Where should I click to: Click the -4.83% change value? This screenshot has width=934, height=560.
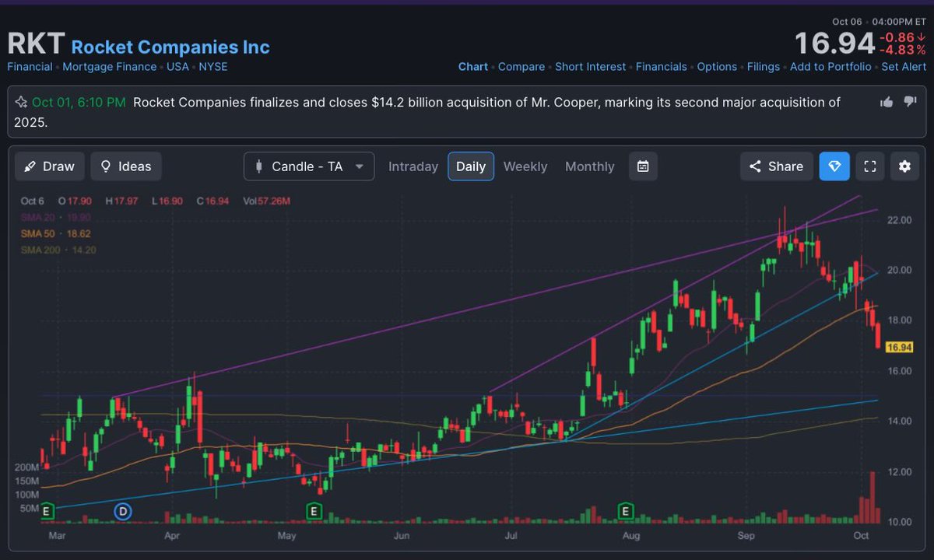coord(902,51)
